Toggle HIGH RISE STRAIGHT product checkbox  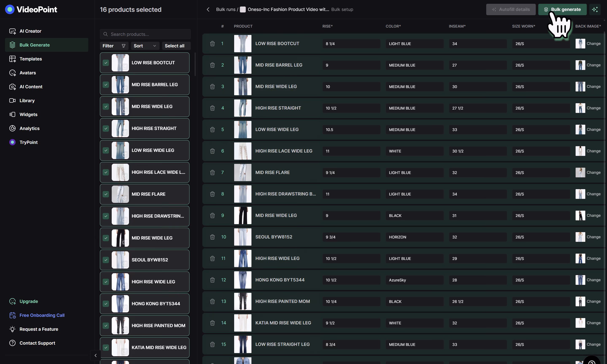pos(106,128)
